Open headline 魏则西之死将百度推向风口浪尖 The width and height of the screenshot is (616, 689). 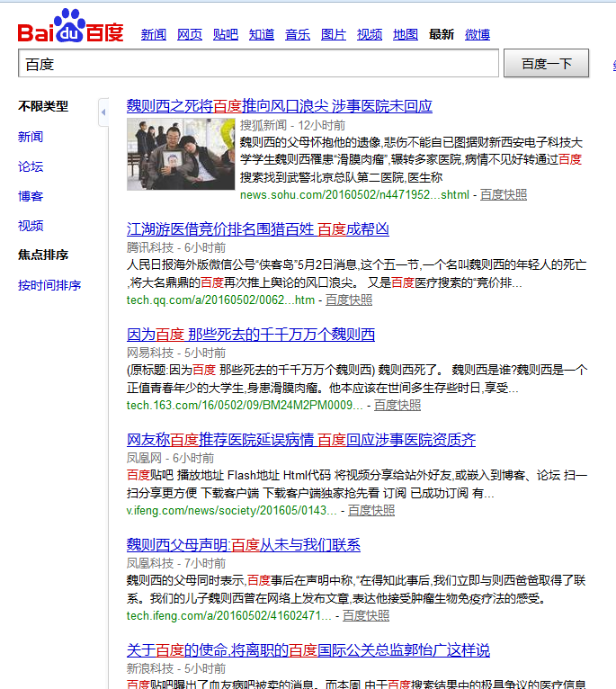coord(280,106)
